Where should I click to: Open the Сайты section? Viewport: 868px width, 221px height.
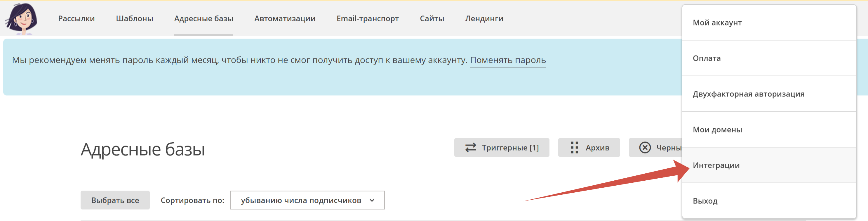click(x=432, y=18)
